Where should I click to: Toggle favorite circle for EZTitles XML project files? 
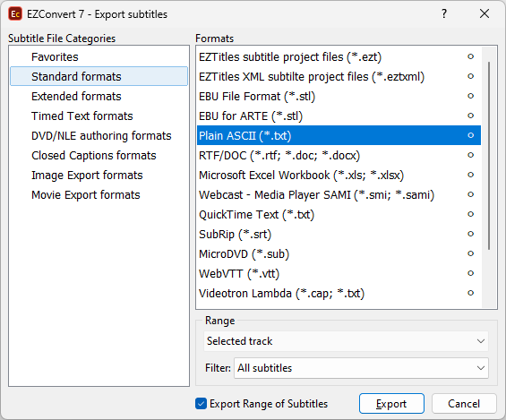coord(470,76)
